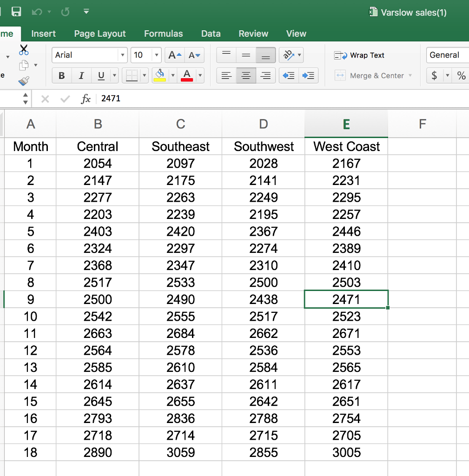The width and height of the screenshot is (469, 476).
Task: Open the Data ribbon tab
Action: tap(211, 33)
